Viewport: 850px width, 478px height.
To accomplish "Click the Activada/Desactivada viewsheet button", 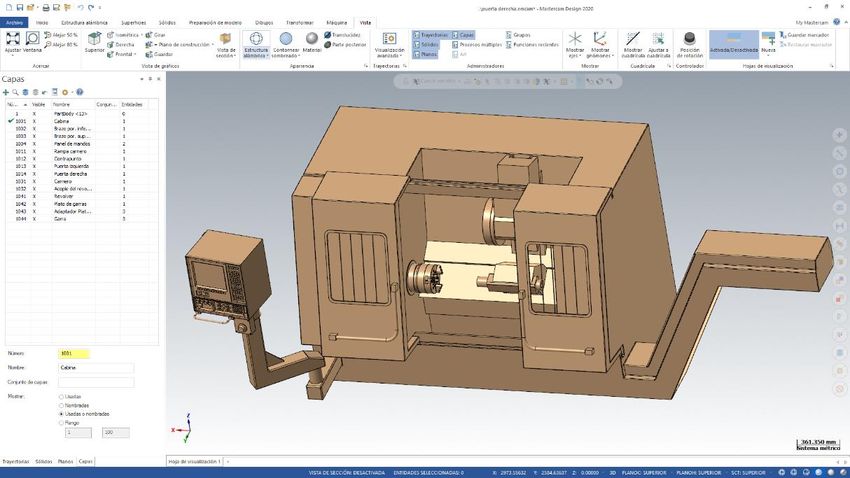I will pyautogui.click(x=733, y=42).
